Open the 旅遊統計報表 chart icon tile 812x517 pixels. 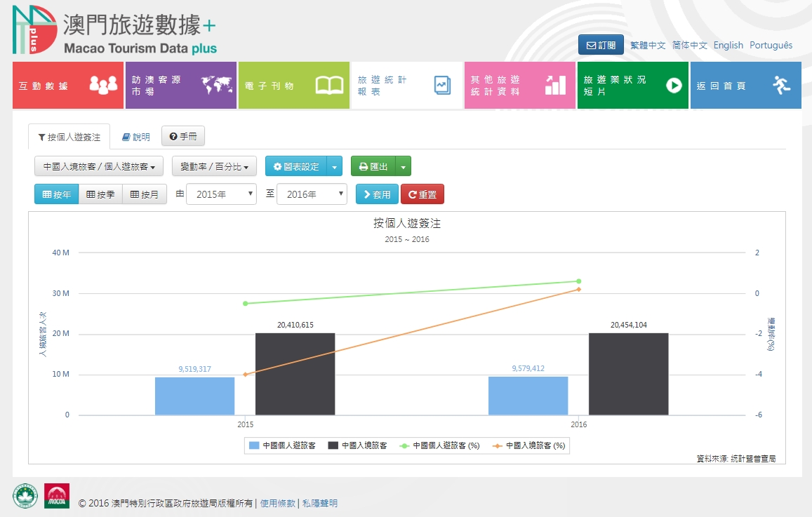click(406, 86)
